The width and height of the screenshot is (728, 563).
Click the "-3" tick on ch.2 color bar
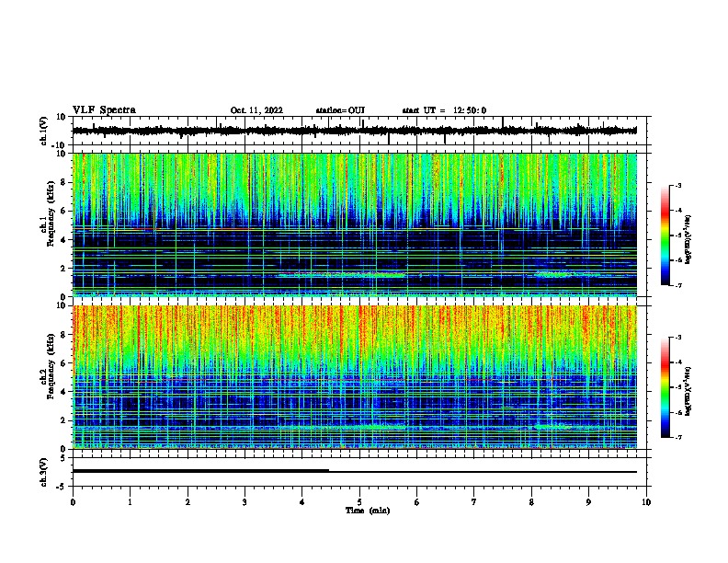pyautogui.click(x=677, y=338)
